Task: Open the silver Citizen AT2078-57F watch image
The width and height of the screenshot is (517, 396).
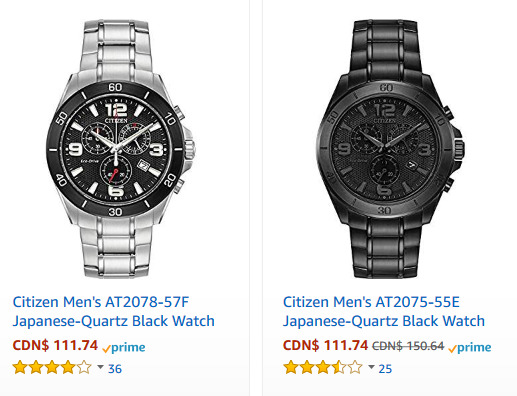Action: pyautogui.click(x=121, y=149)
